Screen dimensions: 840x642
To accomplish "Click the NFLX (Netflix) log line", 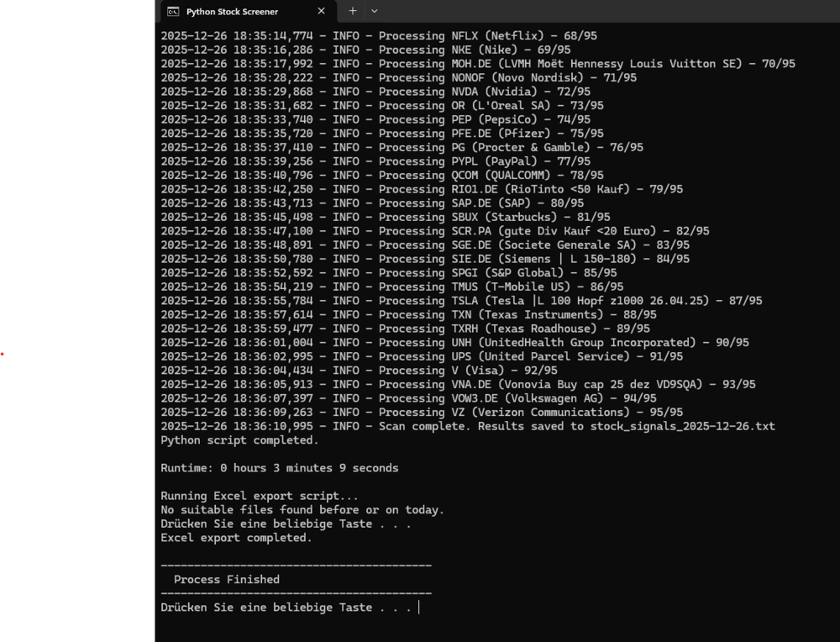I will (x=379, y=36).
